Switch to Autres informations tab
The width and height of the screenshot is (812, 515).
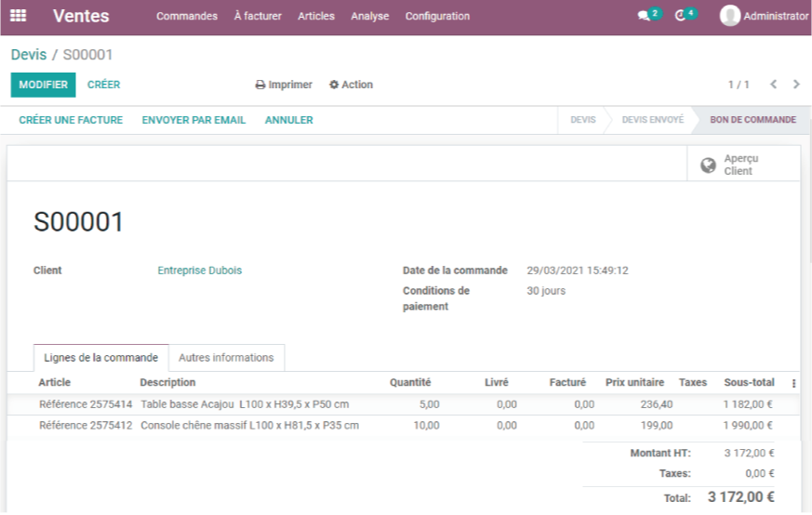(226, 358)
